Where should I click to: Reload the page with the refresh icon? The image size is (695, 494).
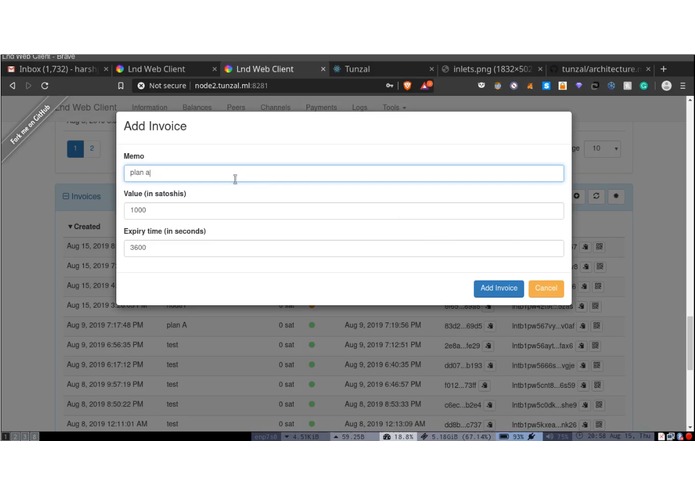click(45, 86)
